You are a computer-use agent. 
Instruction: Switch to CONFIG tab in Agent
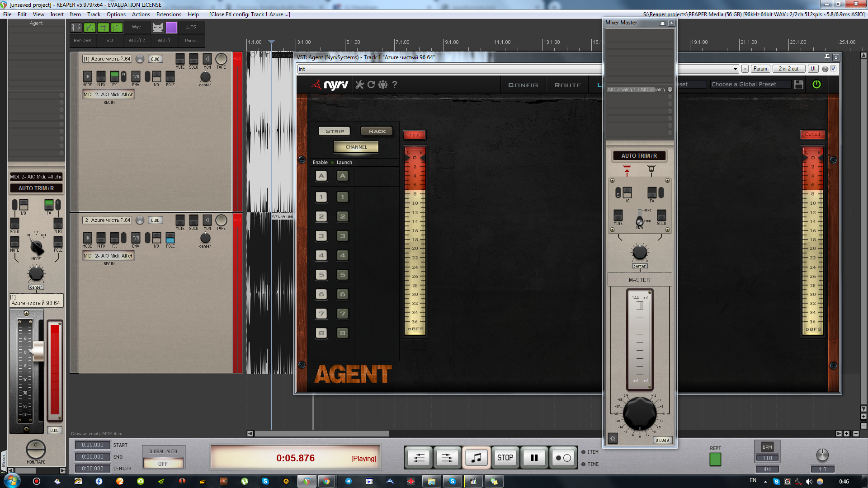pyautogui.click(x=523, y=85)
